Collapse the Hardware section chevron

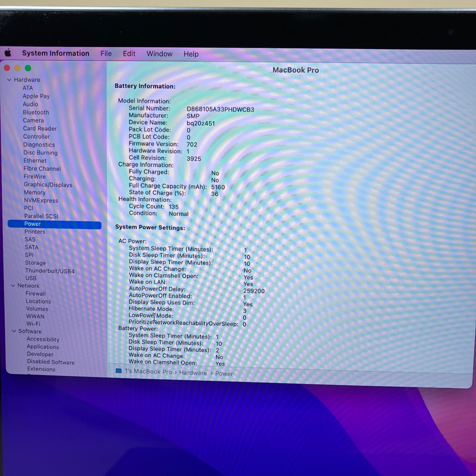click(x=10, y=80)
